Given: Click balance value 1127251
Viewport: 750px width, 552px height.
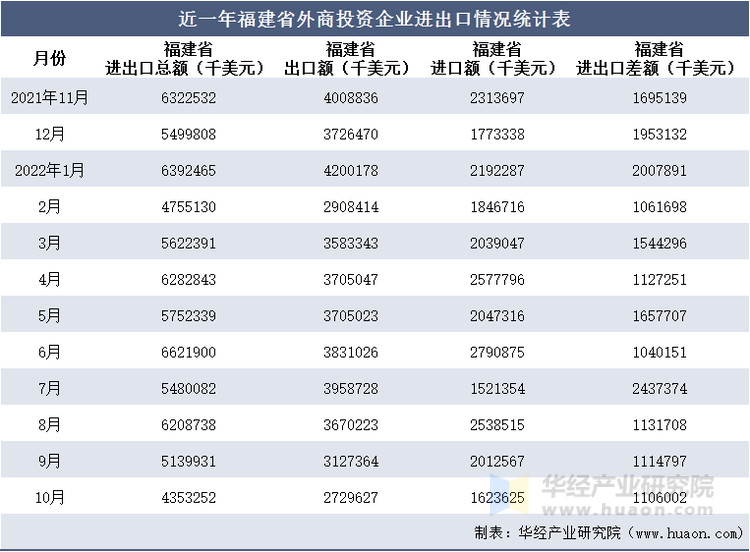Looking at the screenshot, I should pyautogui.click(x=660, y=280).
